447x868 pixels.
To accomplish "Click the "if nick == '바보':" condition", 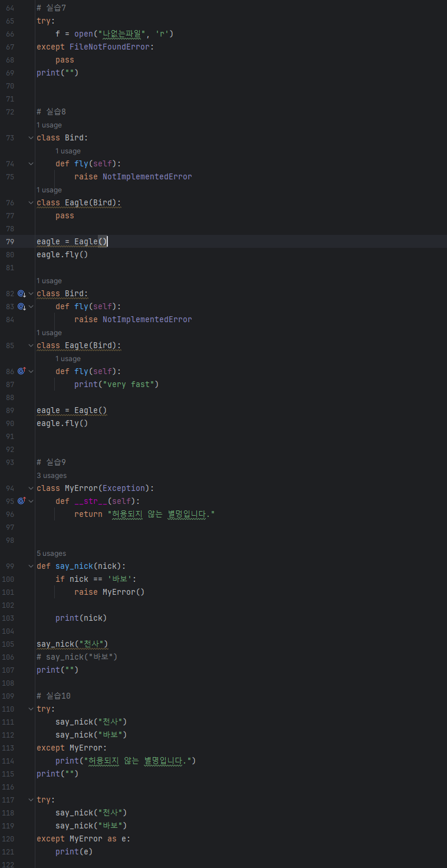I will (x=96, y=579).
